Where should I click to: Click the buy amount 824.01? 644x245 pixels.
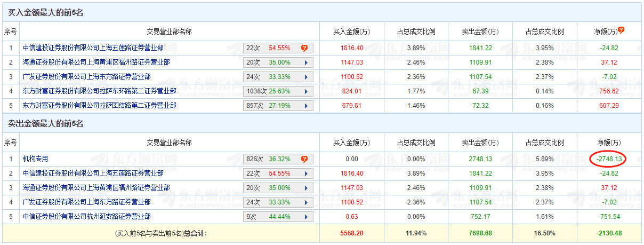coord(351,91)
